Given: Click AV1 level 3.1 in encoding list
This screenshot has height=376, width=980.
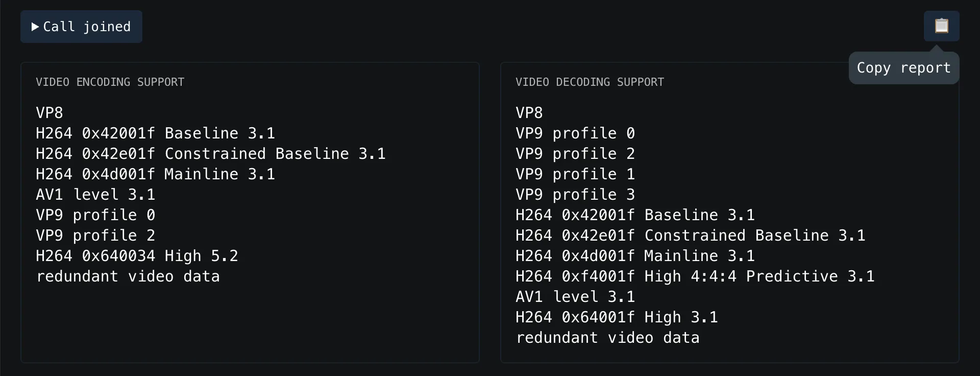Looking at the screenshot, I should [x=95, y=195].
